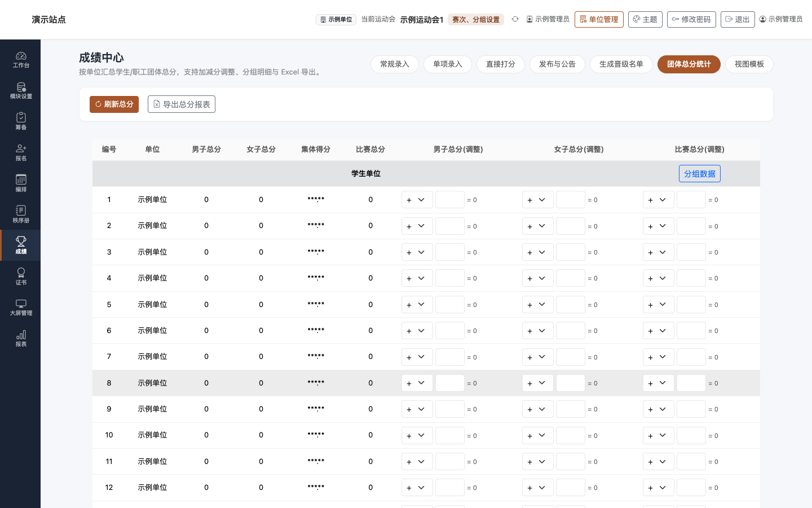
Task: Select the 成绩 trophy icon in the sidebar
Action: click(x=21, y=245)
